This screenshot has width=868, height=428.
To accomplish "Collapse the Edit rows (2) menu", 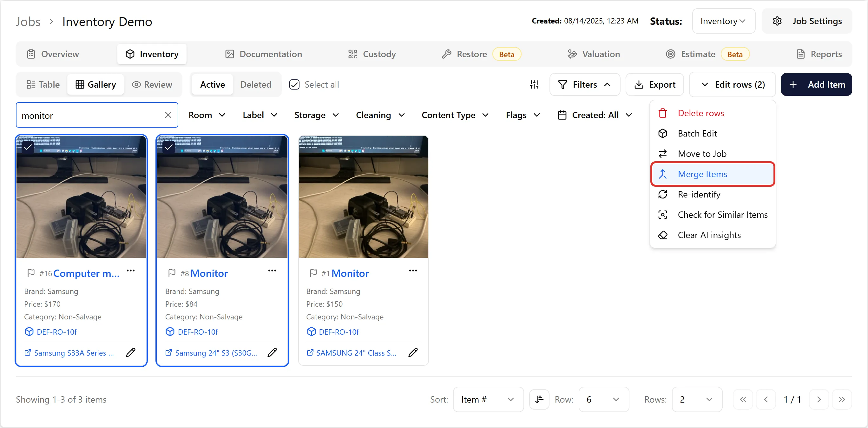I will [733, 84].
